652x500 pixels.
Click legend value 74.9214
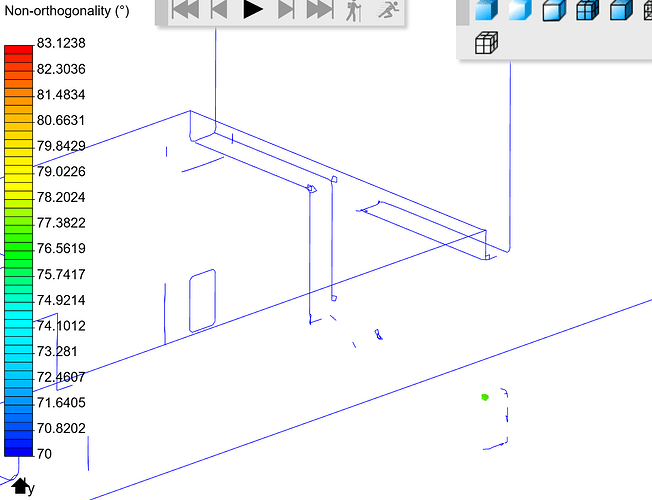coord(61,300)
